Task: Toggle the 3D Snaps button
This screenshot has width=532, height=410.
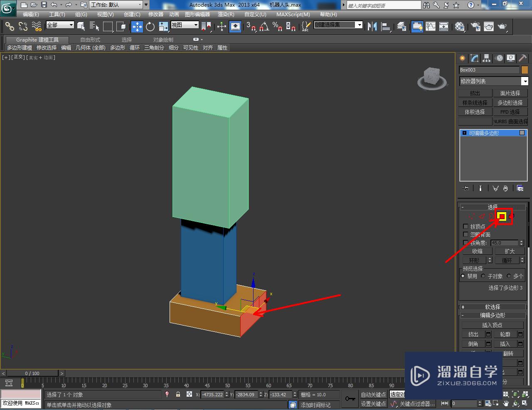Action: (x=251, y=26)
